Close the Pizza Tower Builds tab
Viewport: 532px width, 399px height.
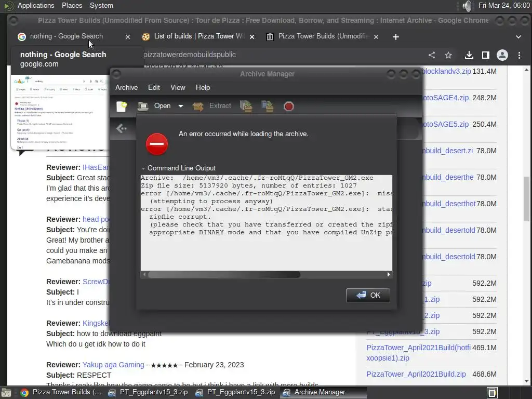tap(376, 37)
